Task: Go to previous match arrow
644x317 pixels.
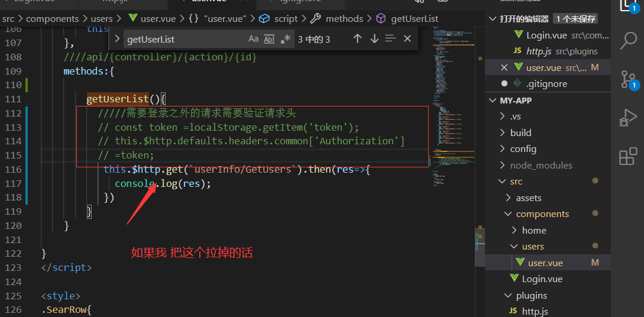Action: click(358, 38)
